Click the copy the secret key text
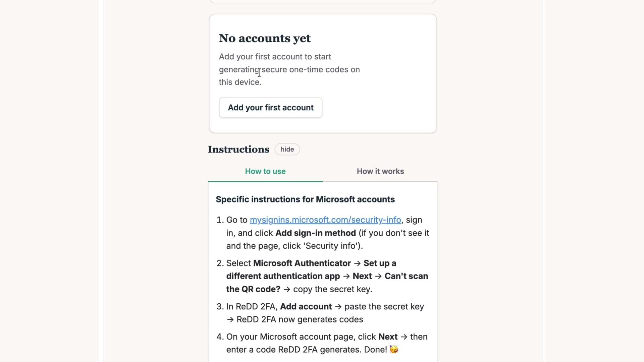The width and height of the screenshot is (644, 362). (x=333, y=289)
